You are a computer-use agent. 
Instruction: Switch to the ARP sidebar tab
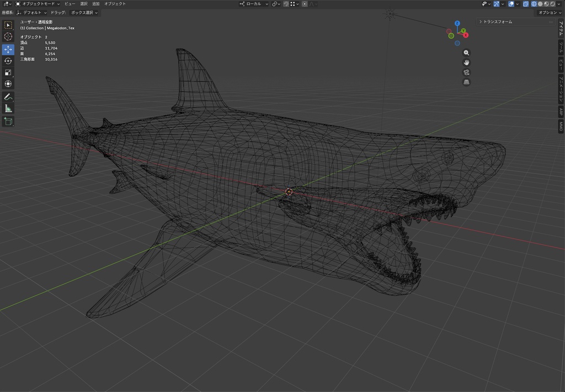[x=561, y=111]
